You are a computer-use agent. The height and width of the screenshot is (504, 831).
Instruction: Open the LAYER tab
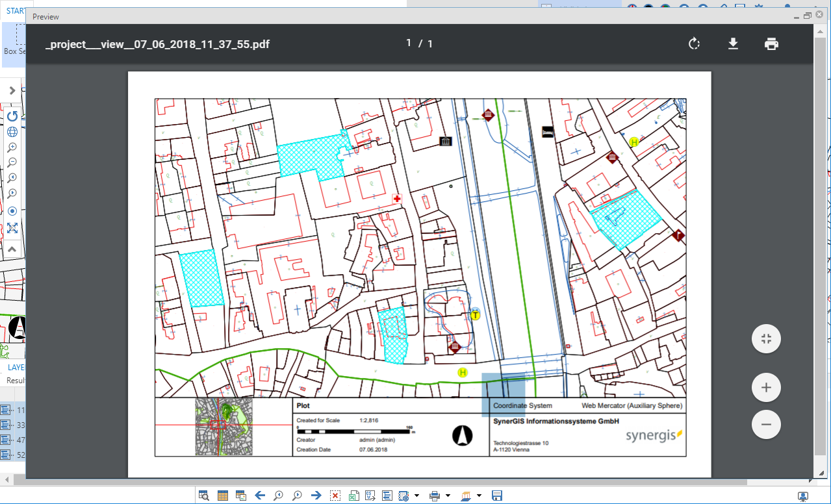point(16,368)
